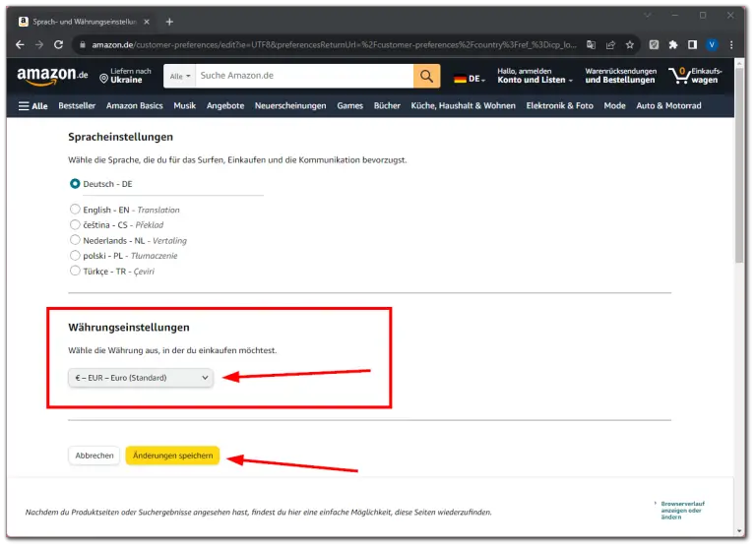This screenshot has width=756, height=548.
Task: Click the browser address bar URL
Action: tap(334, 45)
